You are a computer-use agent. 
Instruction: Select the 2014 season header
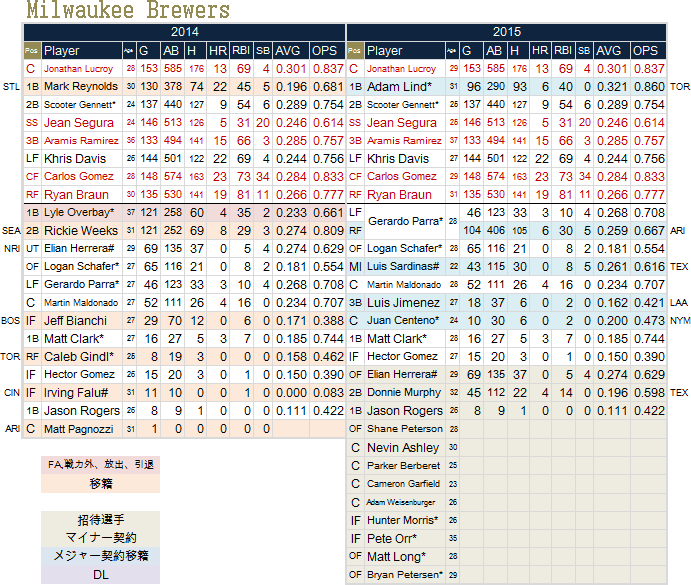click(x=185, y=32)
